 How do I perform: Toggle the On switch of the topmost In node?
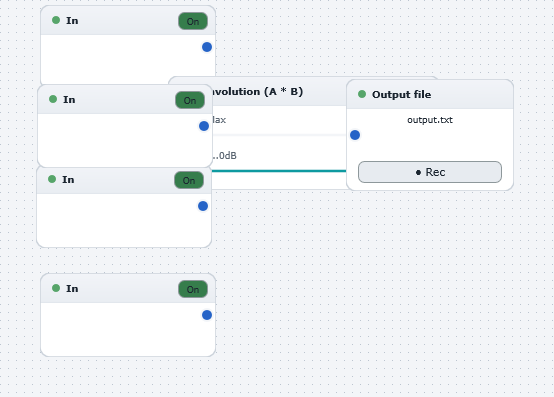tap(193, 21)
